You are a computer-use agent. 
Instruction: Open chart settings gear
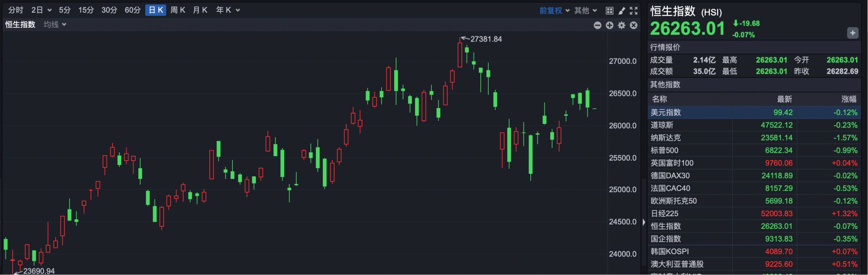622,25
